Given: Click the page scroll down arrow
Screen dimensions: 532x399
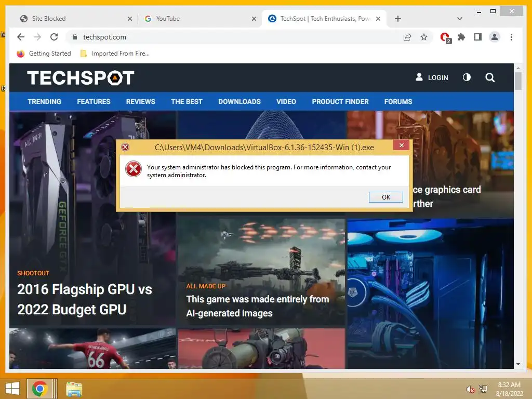Looking at the screenshot, I should (x=518, y=364).
